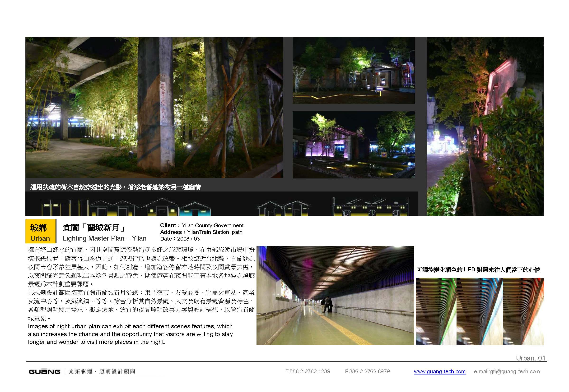The width and height of the screenshot is (569, 392).
Task: Click the 'Date: 2008 / 03' line
Action: tap(180, 238)
